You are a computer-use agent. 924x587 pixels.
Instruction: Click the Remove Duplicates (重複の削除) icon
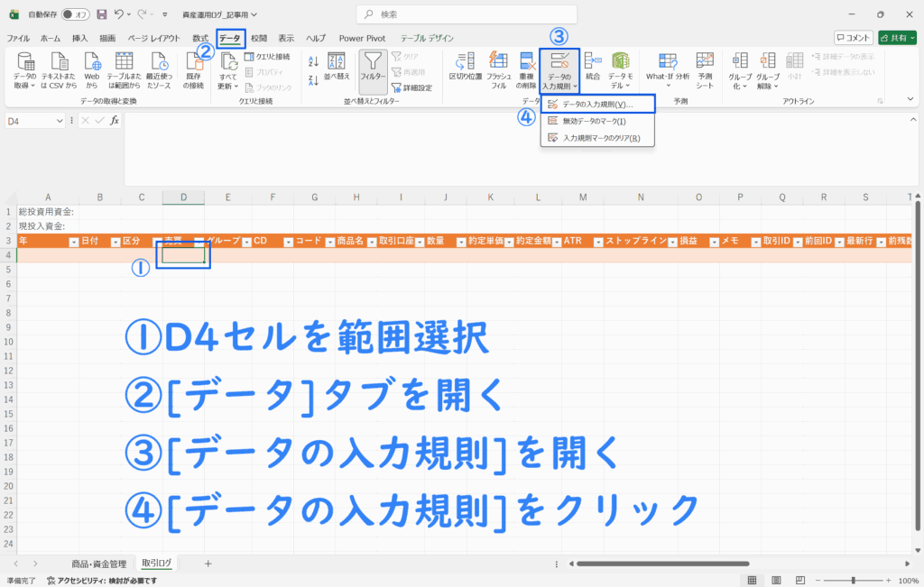[x=528, y=61]
